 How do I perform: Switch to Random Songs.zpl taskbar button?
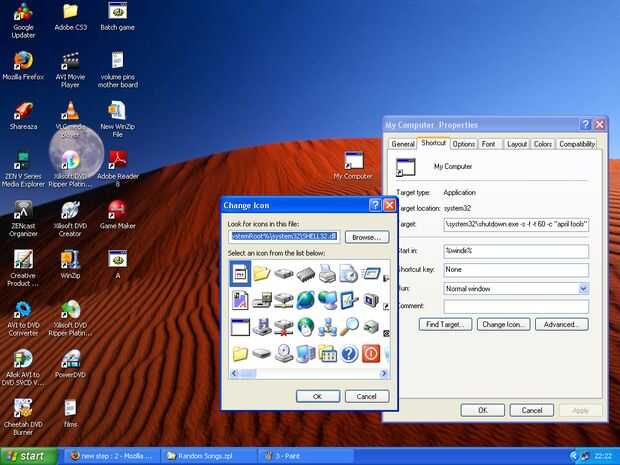pyautogui.click(x=208, y=456)
